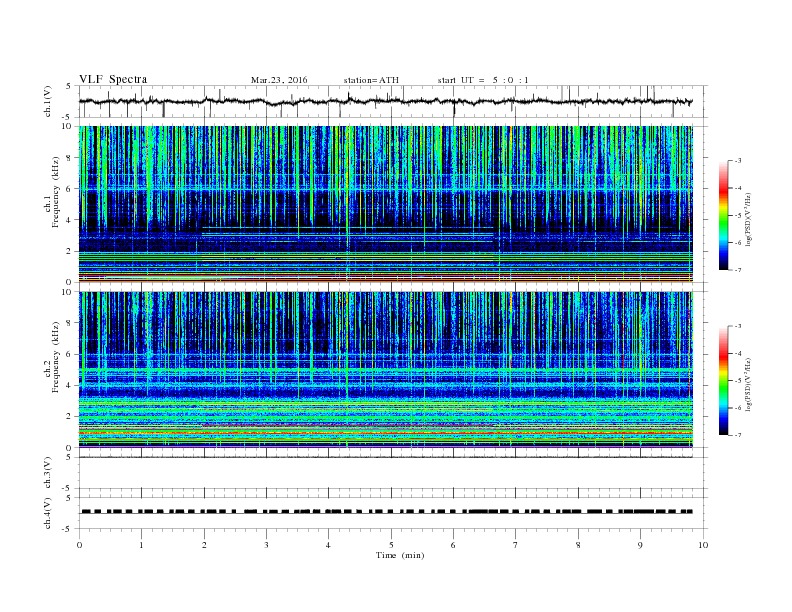
Task: Click the ch.1 spectrogram panel
Action: pyautogui.click(x=386, y=204)
